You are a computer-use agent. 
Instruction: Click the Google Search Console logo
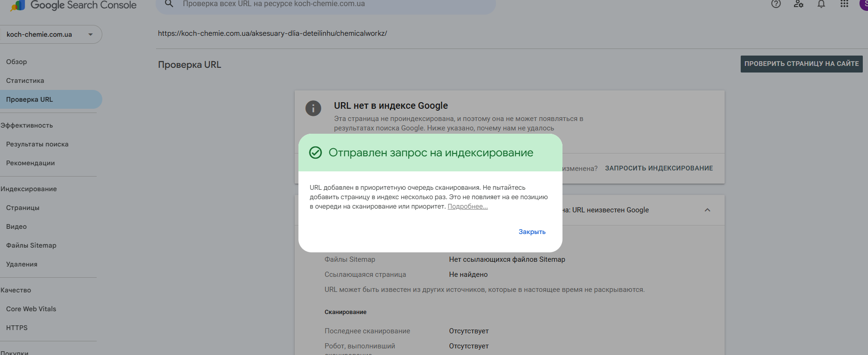pyautogui.click(x=74, y=5)
